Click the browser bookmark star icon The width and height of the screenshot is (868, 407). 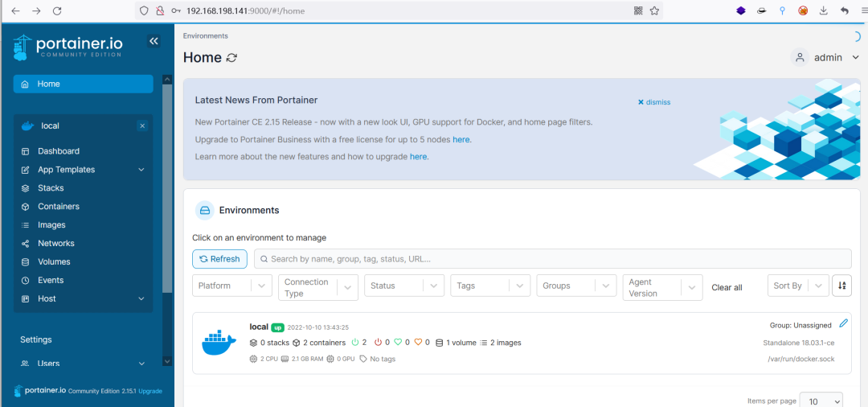[654, 11]
